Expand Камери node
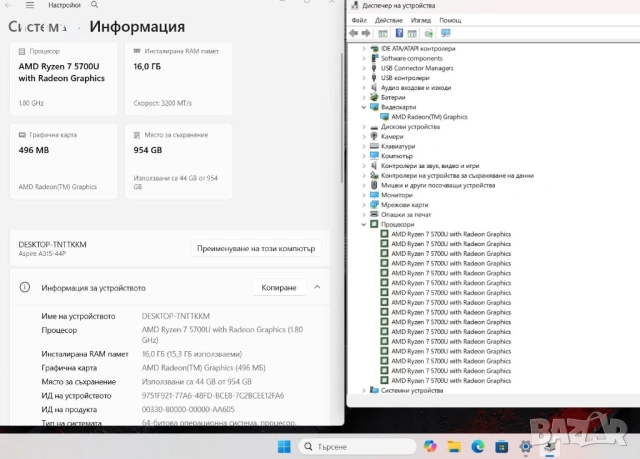This screenshot has width=640, height=459. pos(364,137)
